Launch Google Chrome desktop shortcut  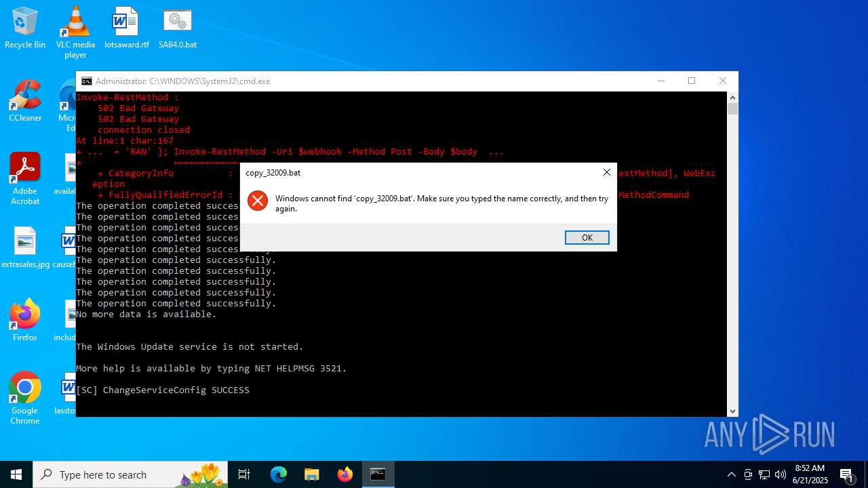tap(25, 399)
